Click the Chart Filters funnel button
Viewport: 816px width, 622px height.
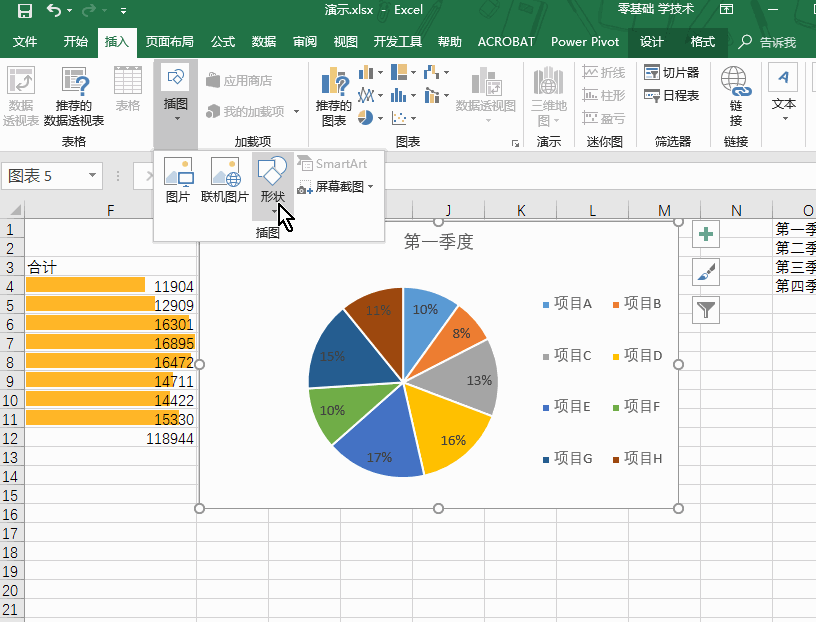[x=706, y=310]
